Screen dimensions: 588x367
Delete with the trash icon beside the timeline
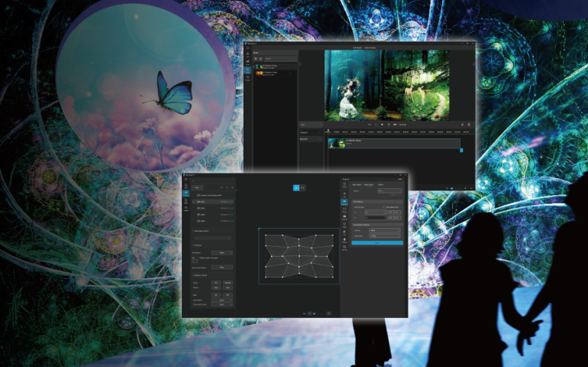click(469, 125)
